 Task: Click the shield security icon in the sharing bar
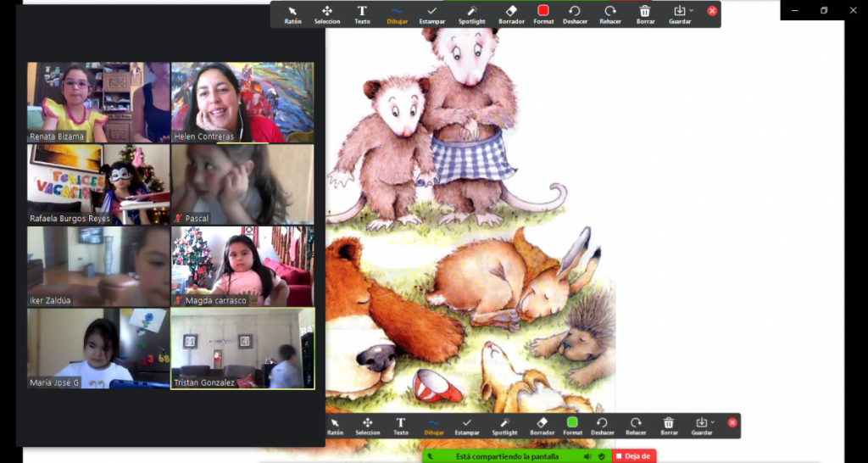601,456
